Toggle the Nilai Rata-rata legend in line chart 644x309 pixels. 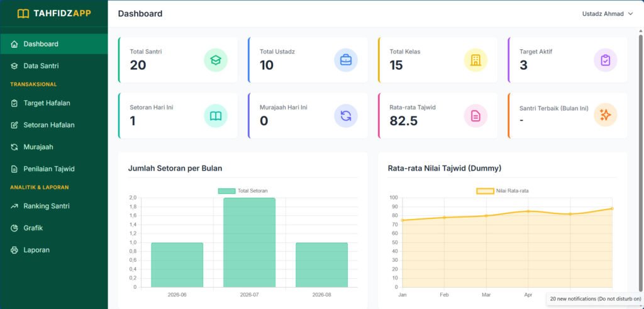coord(505,191)
